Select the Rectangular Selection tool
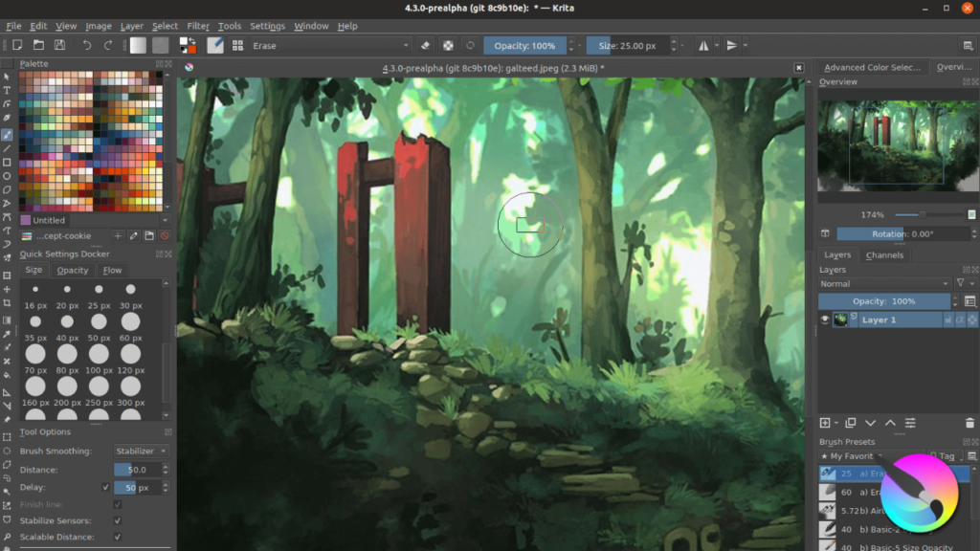Screen dimensions: 980x551 [7, 436]
